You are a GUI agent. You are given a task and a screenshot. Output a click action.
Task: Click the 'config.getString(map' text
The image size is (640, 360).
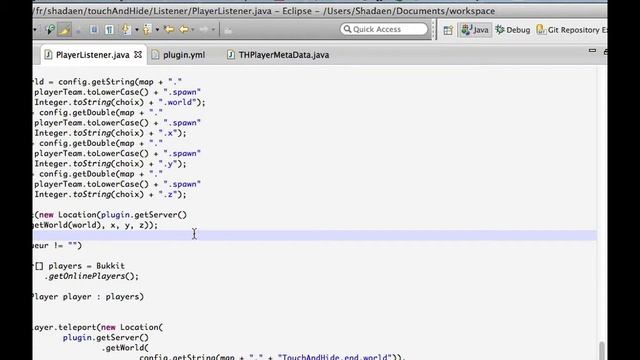[106, 82]
